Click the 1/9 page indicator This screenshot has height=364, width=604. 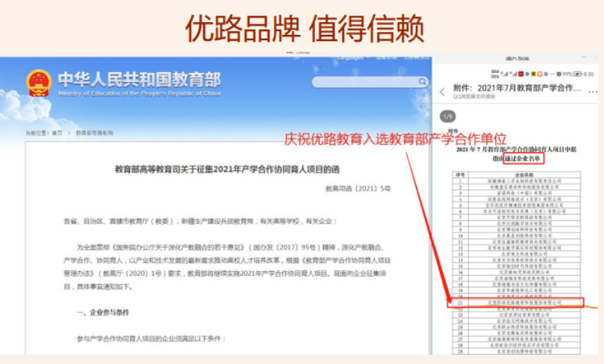pyautogui.click(x=447, y=116)
